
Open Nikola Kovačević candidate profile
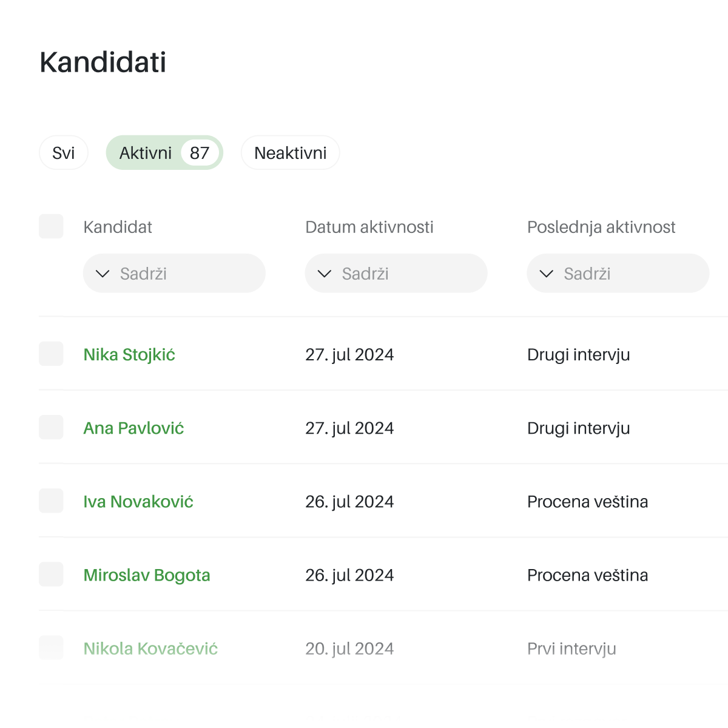pyautogui.click(x=150, y=649)
